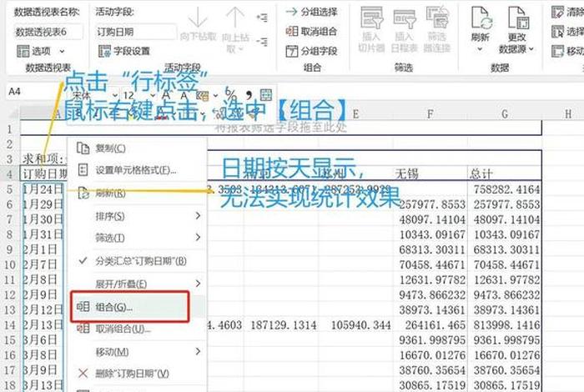Click 分组字段 group field in ribbon
Viewport: 584px width, 392px height.
[311, 51]
